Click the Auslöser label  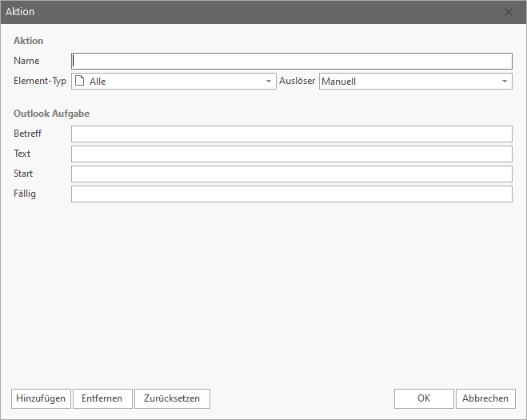(297, 81)
